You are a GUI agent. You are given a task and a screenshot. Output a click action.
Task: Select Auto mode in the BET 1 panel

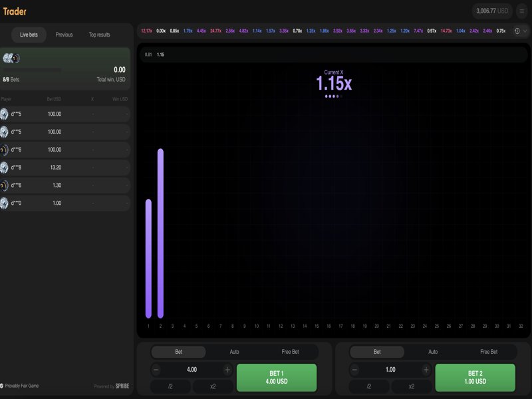click(235, 352)
